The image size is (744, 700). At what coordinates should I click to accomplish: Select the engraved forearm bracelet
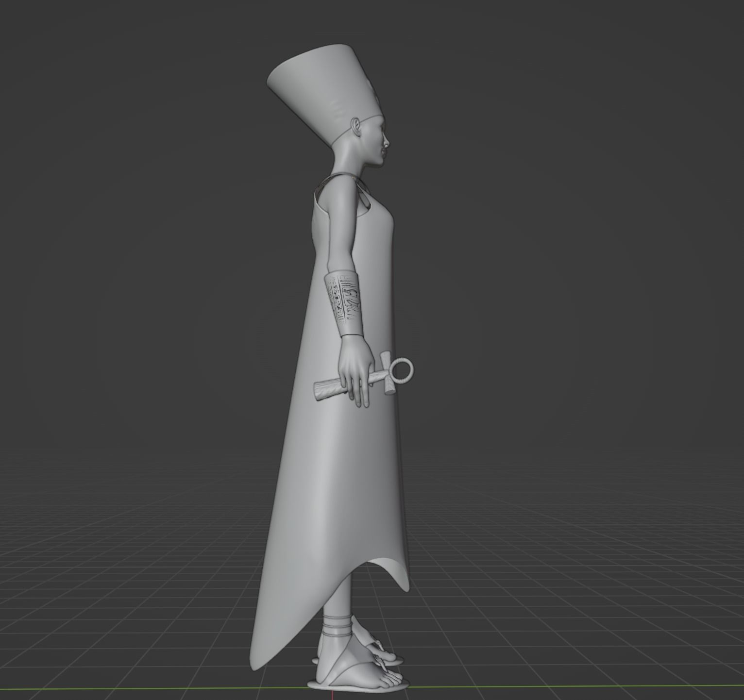pyautogui.click(x=344, y=304)
